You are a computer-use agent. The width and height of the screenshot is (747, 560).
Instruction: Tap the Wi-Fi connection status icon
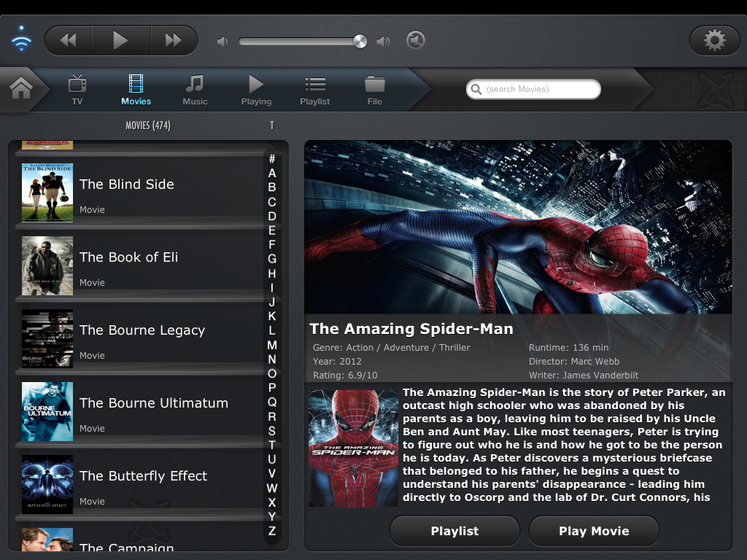(22, 39)
